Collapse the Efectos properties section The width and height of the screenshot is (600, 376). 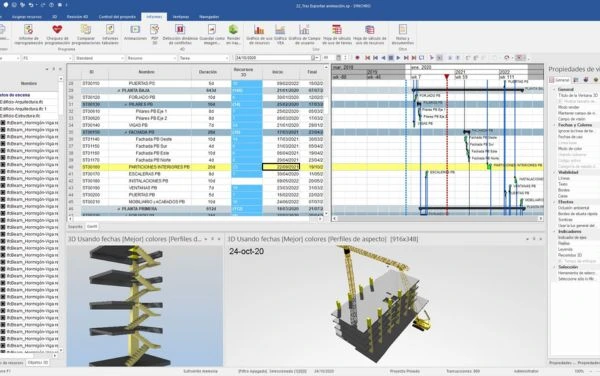click(x=554, y=202)
